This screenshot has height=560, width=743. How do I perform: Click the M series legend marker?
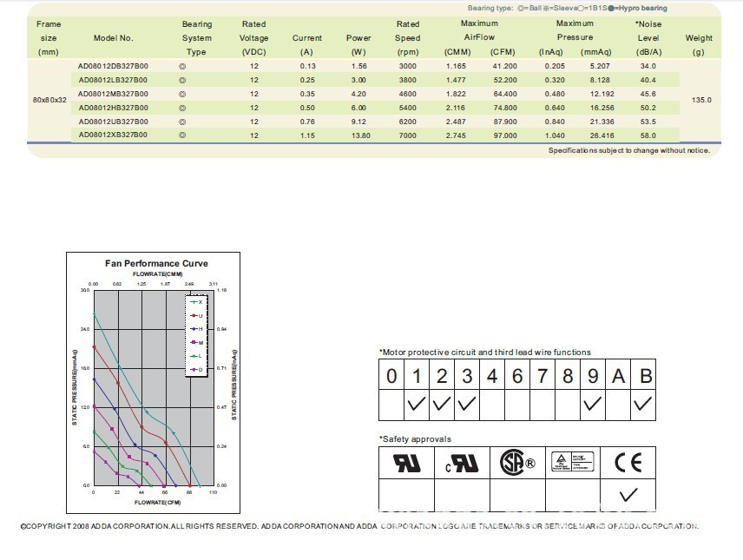click(196, 342)
